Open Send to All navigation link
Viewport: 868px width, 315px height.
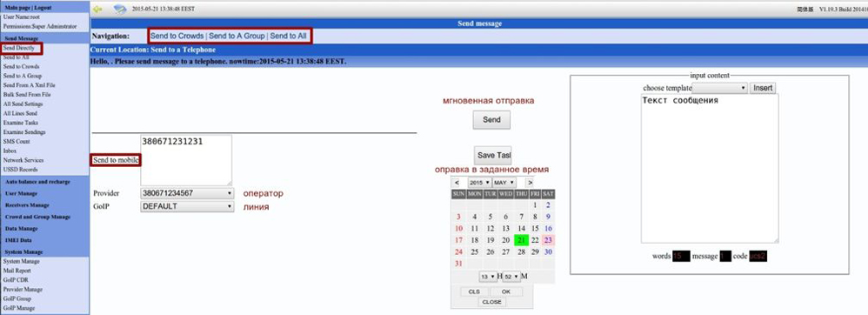tap(288, 36)
